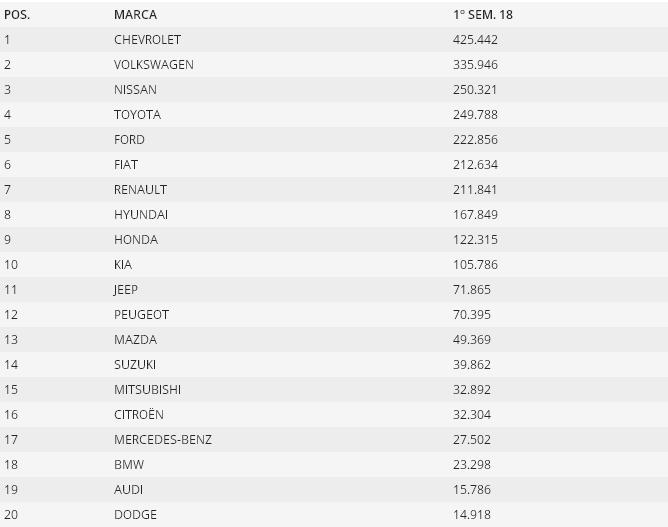Click the POS. column header
The width and height of the screenshot is (668, 527).
17,15
